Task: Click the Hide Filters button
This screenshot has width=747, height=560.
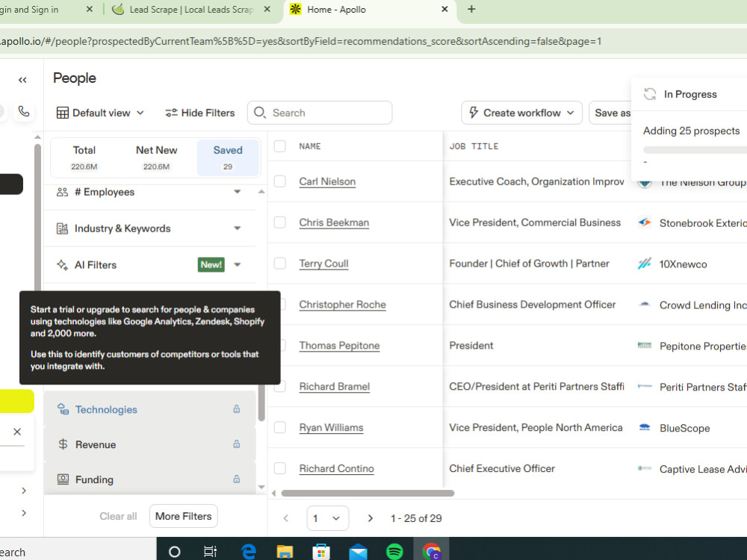Action: [x=200, y=113]
